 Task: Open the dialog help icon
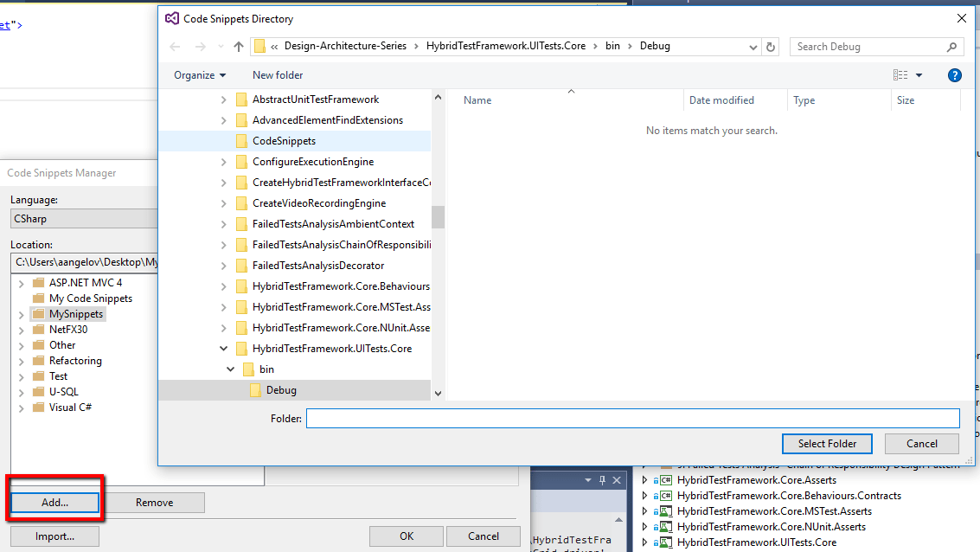pyautogui.click(x=954, y=75)
